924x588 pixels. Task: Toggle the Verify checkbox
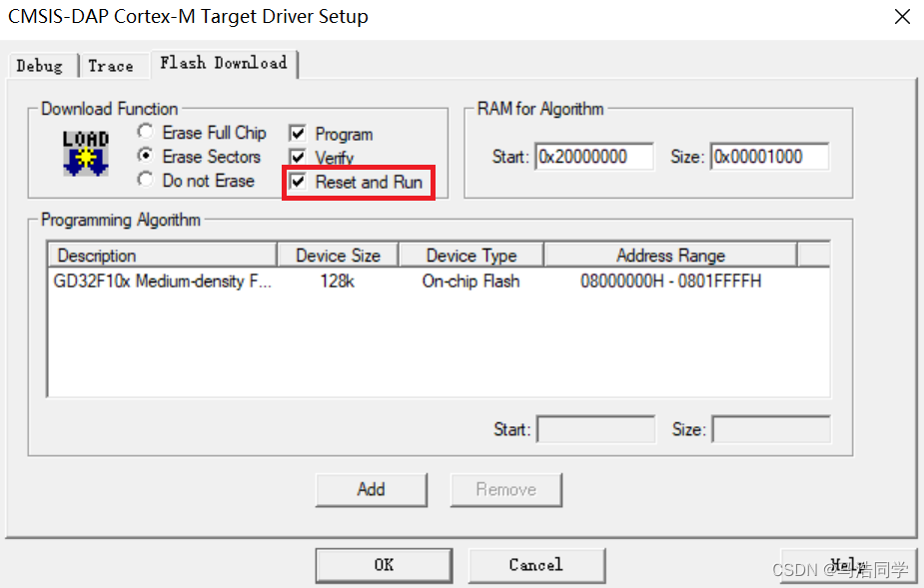point(298,157)
